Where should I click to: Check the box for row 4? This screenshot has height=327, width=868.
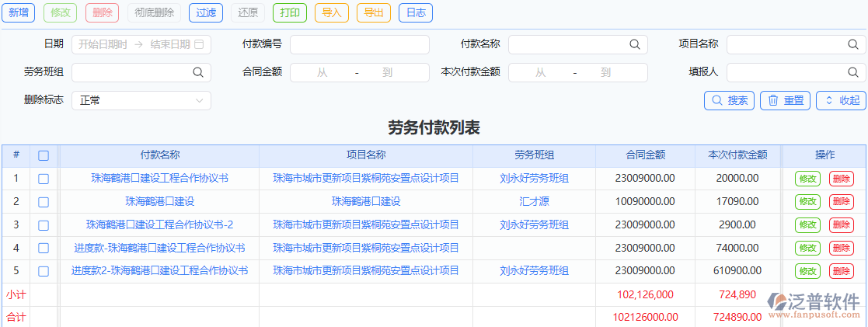click(44, 249)
